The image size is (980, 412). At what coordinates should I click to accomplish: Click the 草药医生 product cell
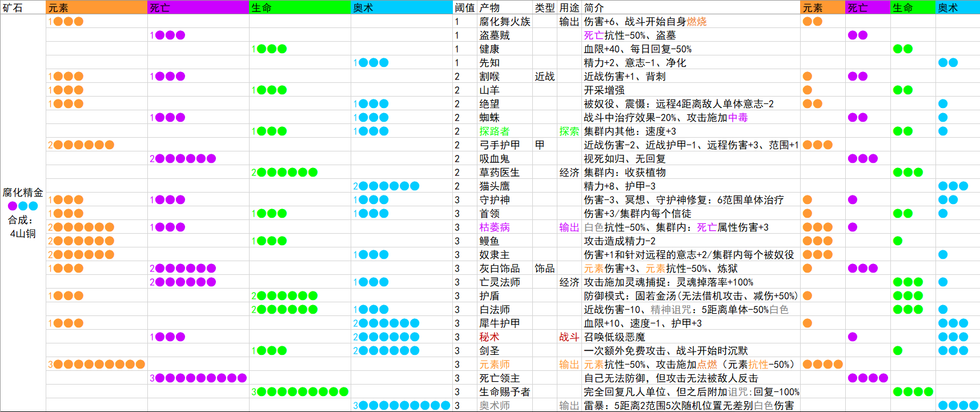[x=505, y=172]
